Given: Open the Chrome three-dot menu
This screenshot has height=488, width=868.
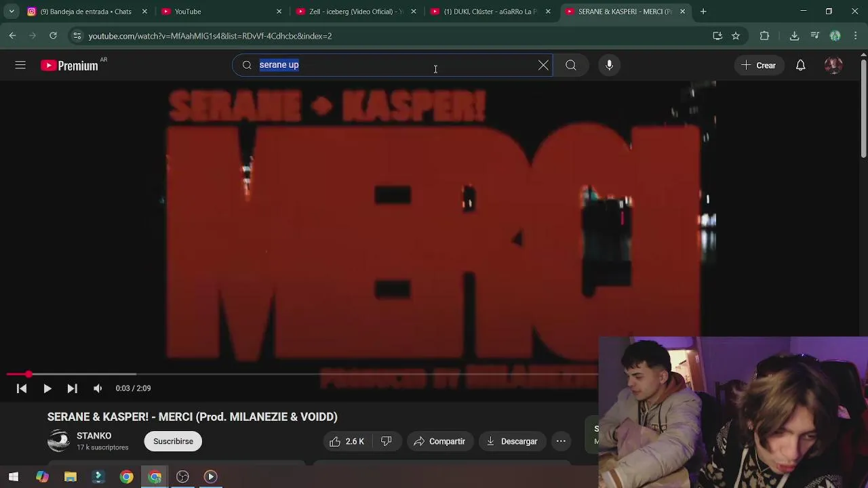Looking at the screenshot, I should 855,36.
